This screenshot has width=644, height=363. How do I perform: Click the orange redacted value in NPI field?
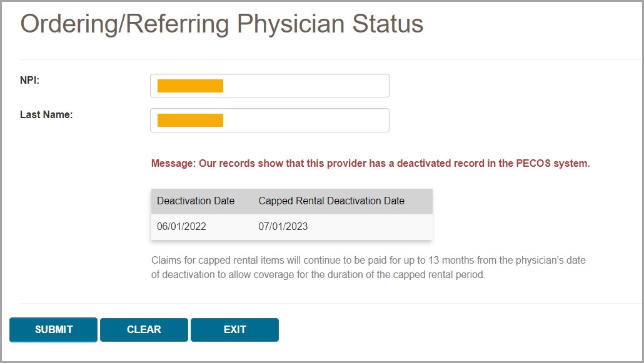click(190, 86)
